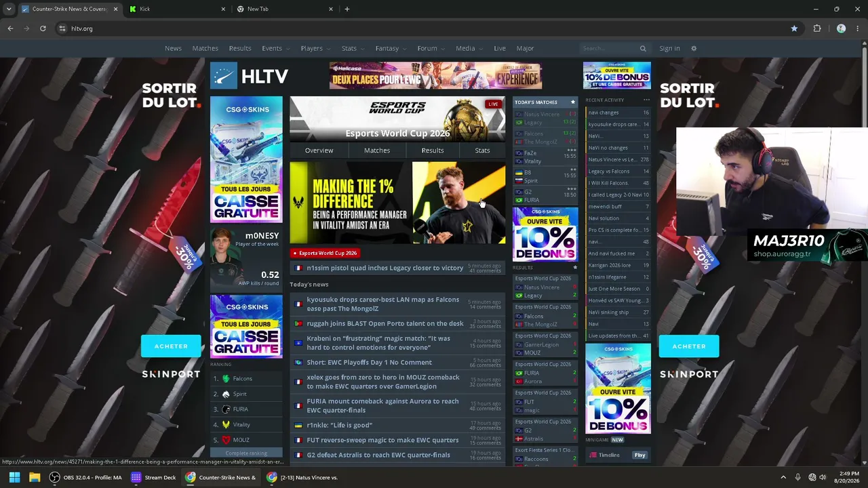Click the browser back arrow
868x488 pixels.
10,28
